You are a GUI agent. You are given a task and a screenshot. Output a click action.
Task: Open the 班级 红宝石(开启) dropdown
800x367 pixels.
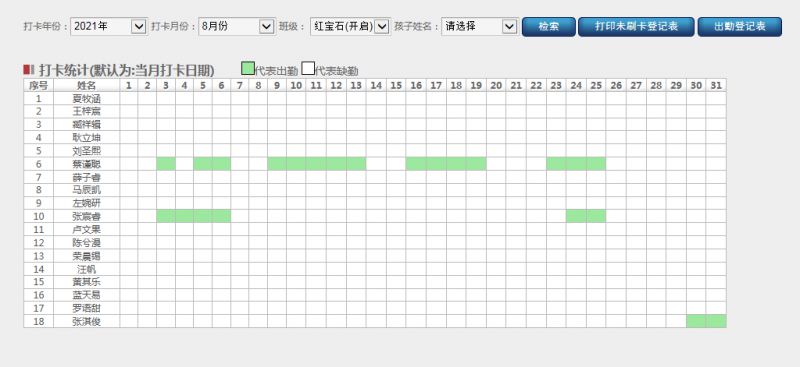click(351, 27)
